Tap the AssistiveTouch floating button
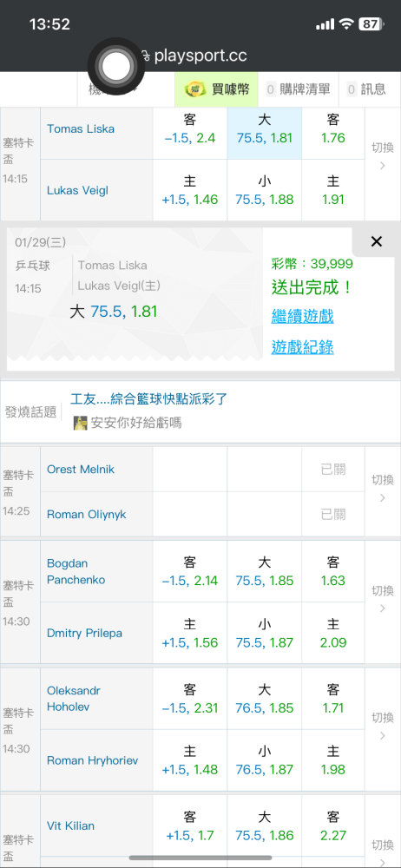 [x=117, y=67]
